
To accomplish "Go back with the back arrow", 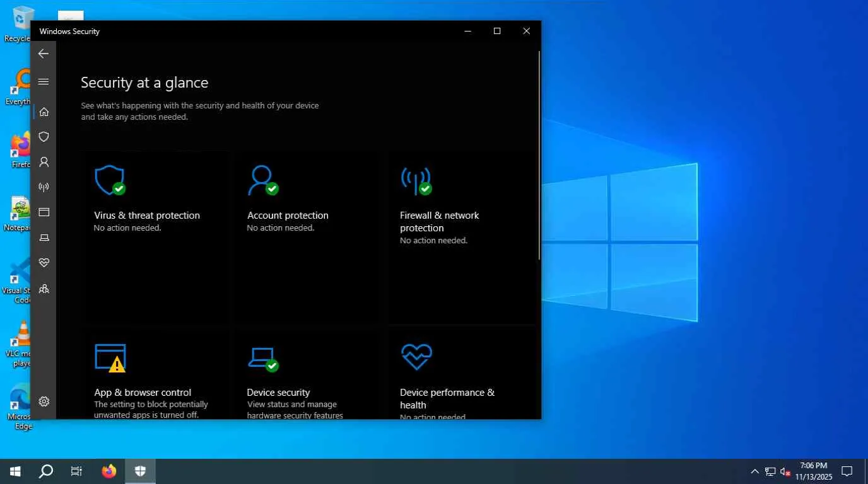I will [x=44, y=54].
